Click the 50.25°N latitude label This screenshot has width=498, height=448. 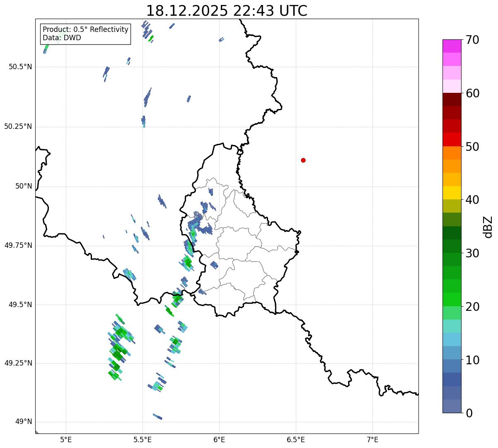[x=18, y=126]
